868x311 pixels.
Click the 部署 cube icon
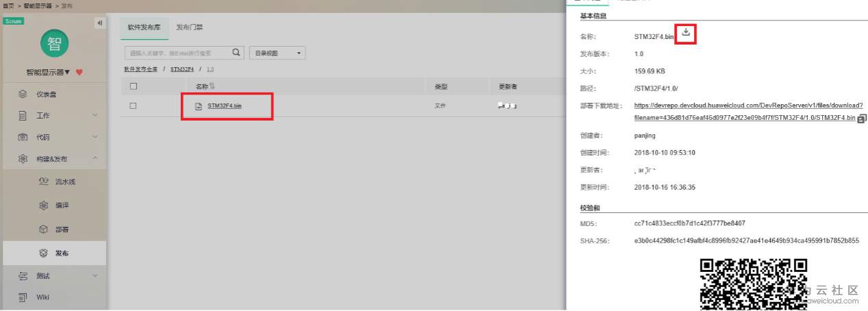(43, 229)
